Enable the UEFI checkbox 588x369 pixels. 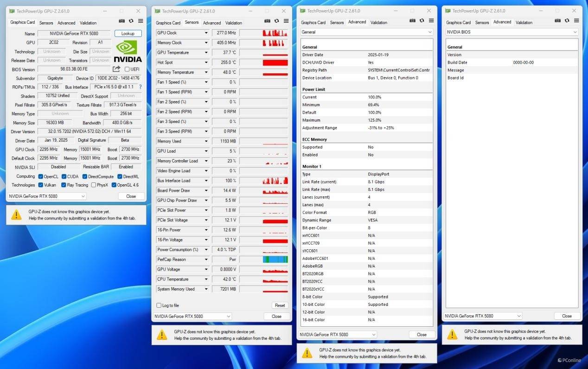click(x=127, y=69)
